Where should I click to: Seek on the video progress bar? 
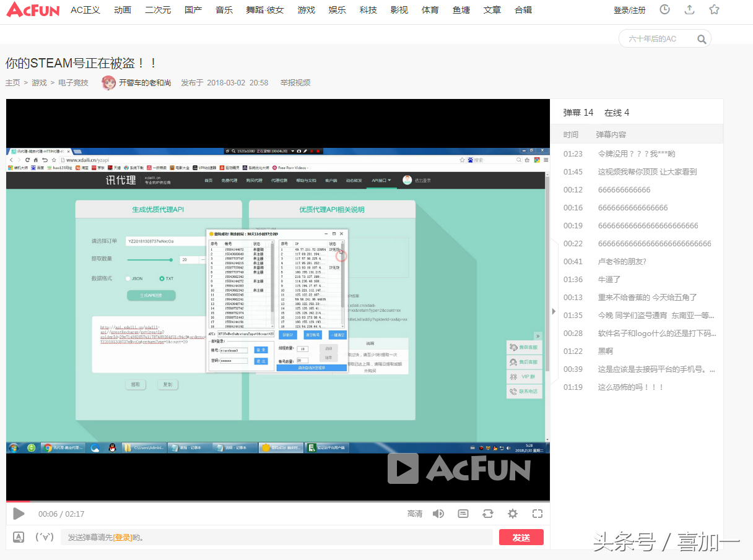tap(278, 501)
